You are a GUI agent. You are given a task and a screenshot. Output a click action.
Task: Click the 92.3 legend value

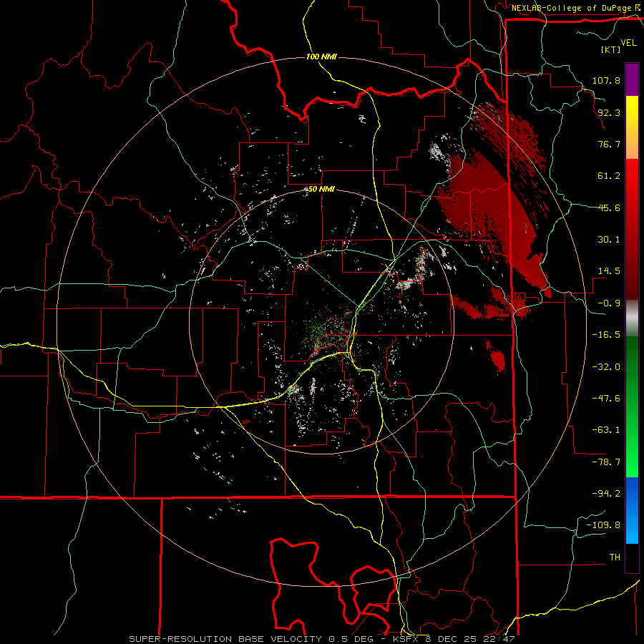(609, 112)
